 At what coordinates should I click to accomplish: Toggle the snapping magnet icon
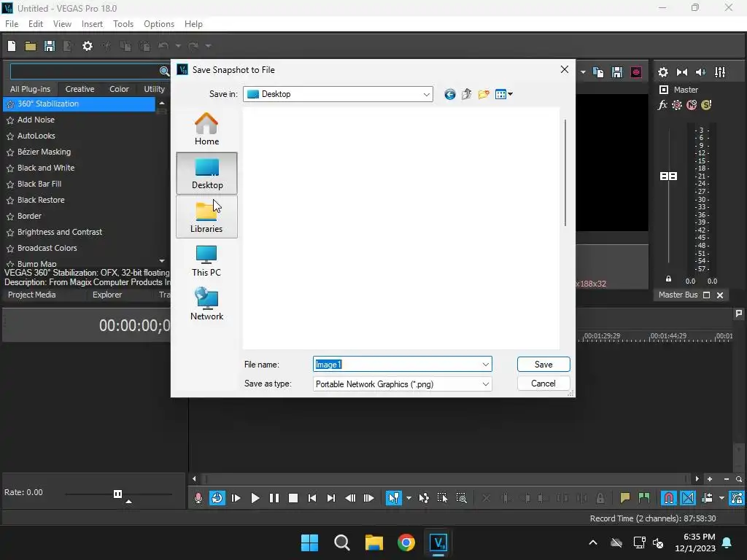[669, 498]
